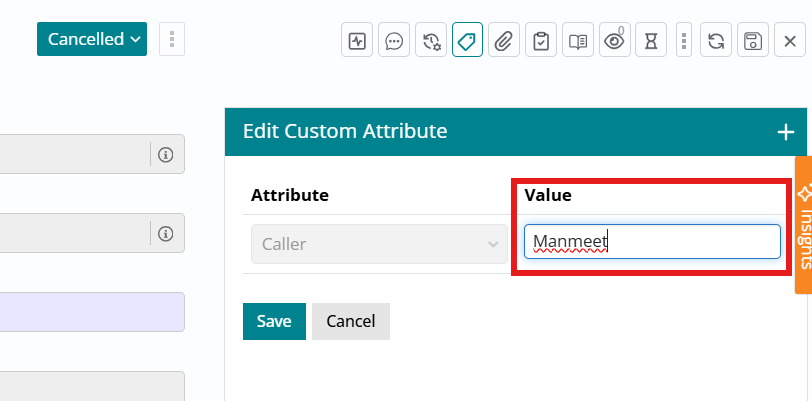Click the floppy disk save icon
This screenshot has width=812, height=401.
pos(753,41)
